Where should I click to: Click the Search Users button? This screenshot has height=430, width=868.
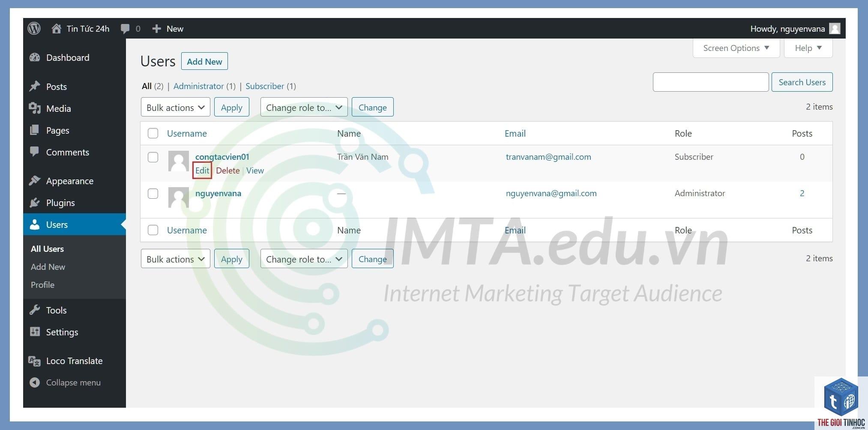tap(802, 82)
